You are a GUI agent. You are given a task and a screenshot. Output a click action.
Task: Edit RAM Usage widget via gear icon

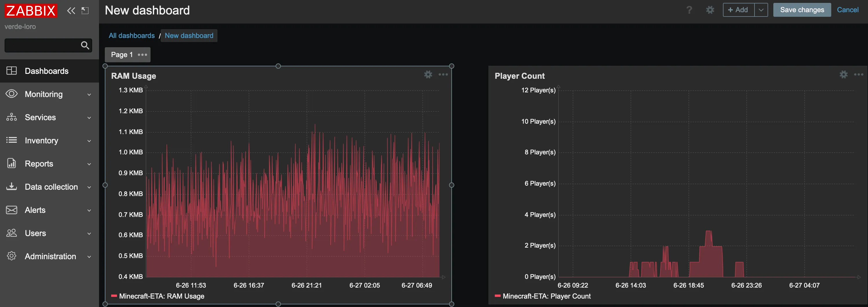428,74
